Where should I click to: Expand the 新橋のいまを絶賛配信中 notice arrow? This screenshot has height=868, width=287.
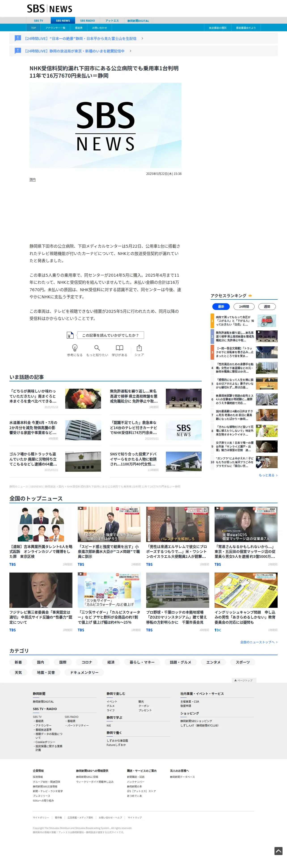point(130,51)
